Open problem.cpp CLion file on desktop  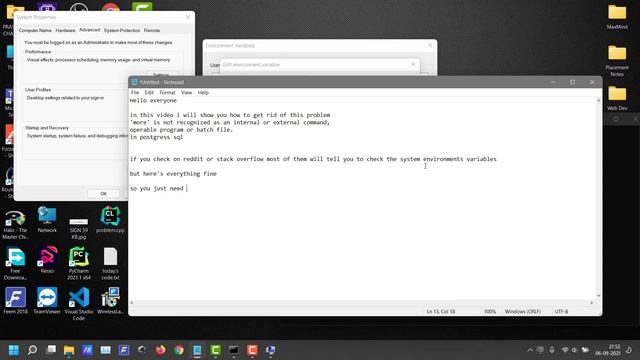(110, 220)
